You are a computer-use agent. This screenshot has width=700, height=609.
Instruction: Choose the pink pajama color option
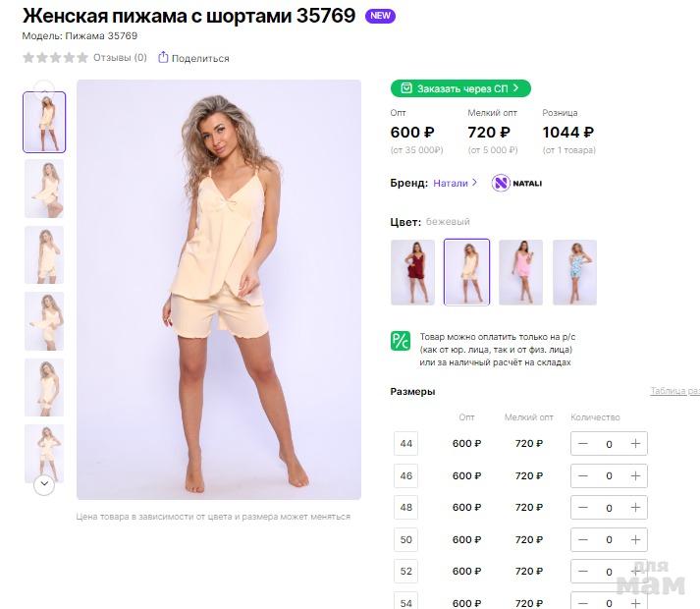coord(520,272)
